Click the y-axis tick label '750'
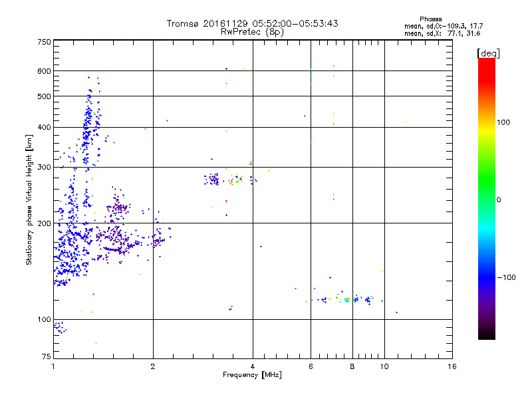 (44, 42)
